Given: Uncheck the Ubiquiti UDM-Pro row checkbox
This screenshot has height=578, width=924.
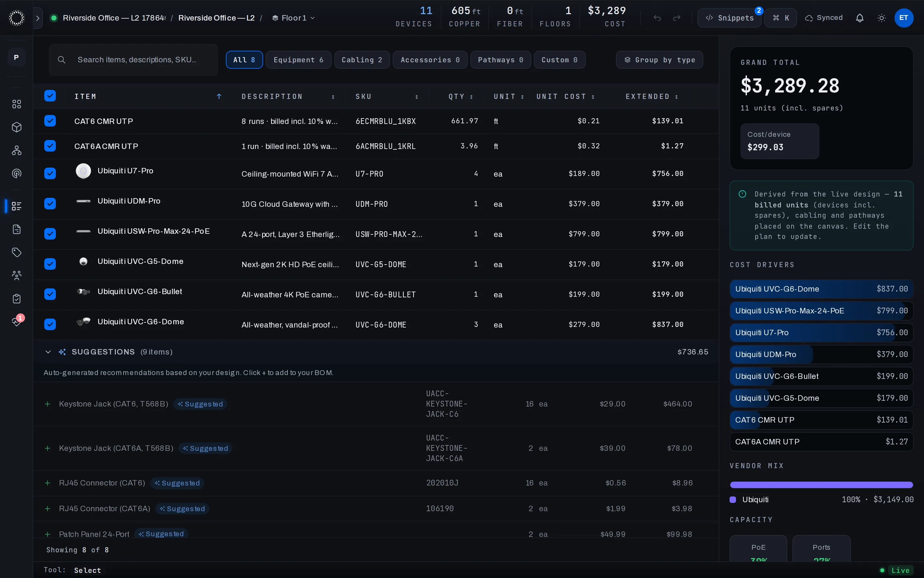Looking at the screenshot, I should coord(50,204).
